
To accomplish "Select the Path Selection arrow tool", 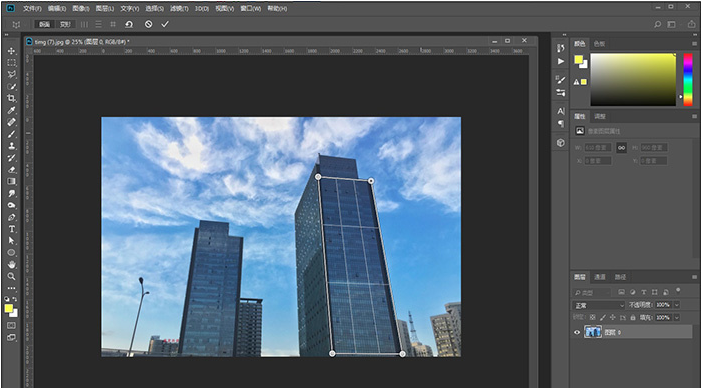I will click(12, 241).
